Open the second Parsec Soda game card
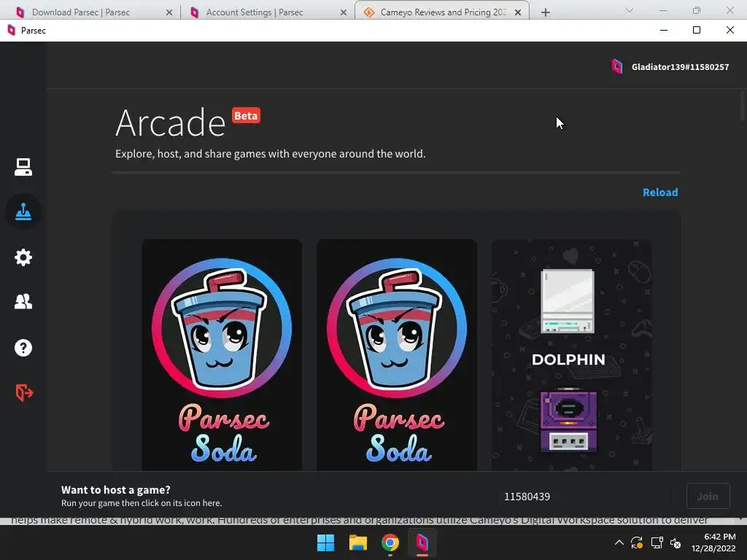Screen dimensions: 747x560 397,355
